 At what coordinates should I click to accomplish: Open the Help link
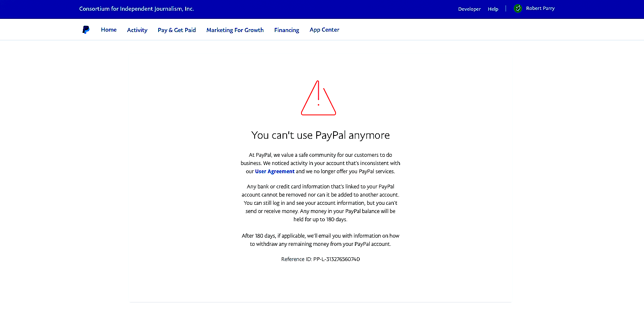pos(493,9)
